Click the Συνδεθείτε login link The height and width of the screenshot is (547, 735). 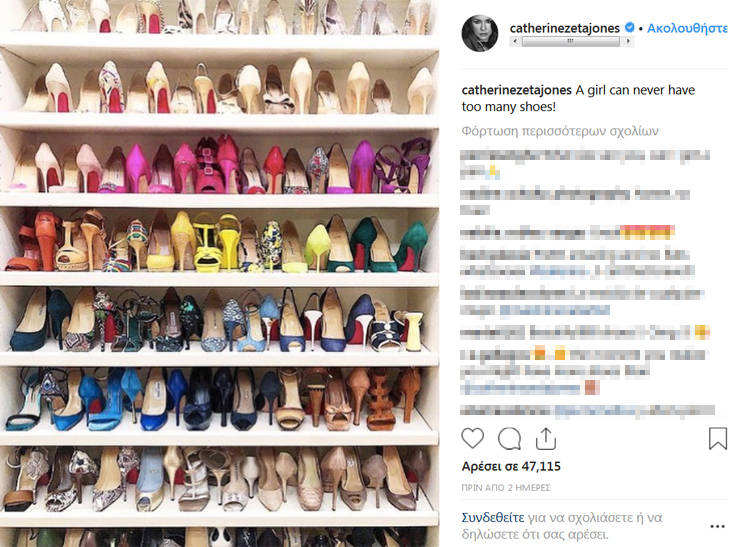[x=493, y=517]
